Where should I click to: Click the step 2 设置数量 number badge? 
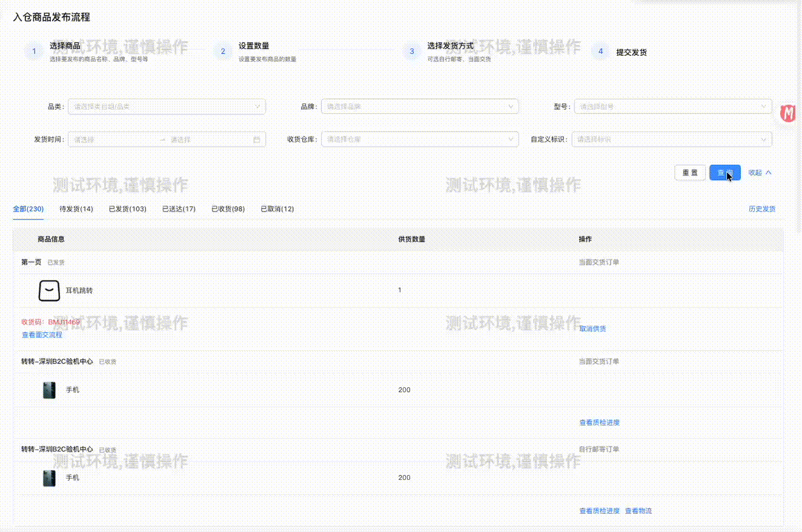coord(223,52)
